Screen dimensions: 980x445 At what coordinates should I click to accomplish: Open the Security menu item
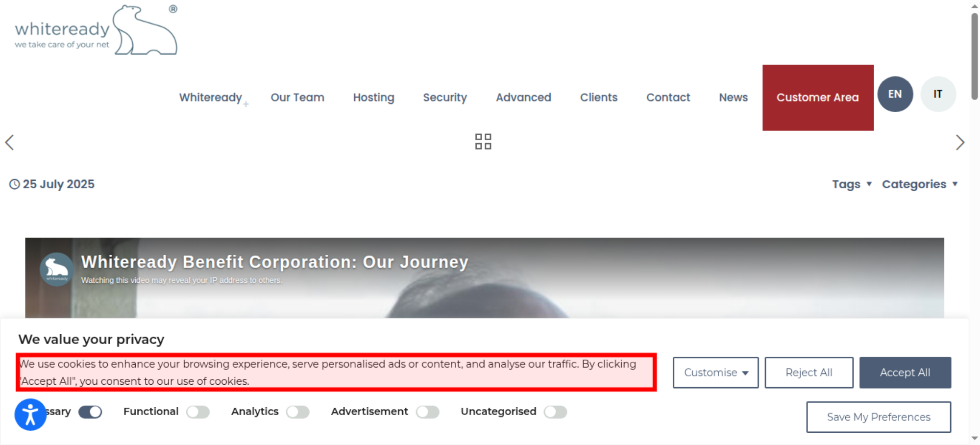click(x=445, y=98)
